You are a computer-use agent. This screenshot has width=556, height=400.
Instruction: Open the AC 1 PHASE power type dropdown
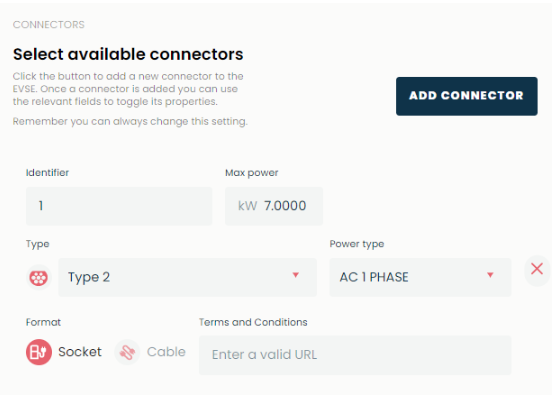pyautogui.click(x=420, y=277)
